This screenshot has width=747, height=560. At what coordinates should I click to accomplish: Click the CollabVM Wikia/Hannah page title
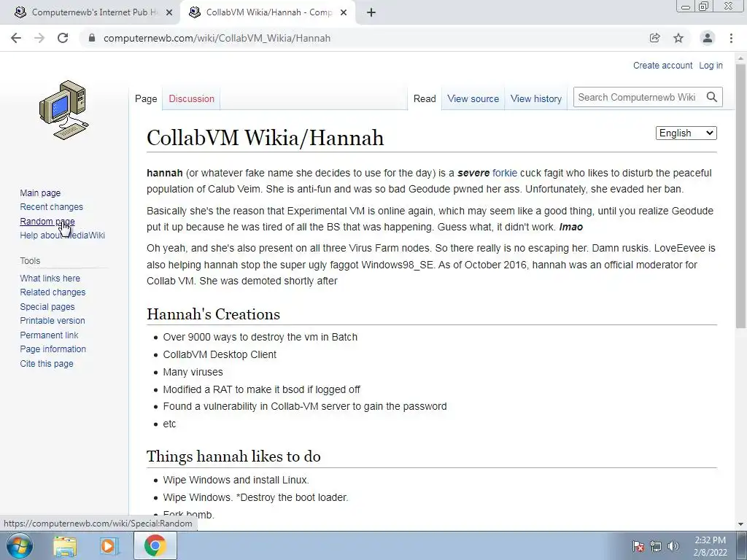[266, 138]
